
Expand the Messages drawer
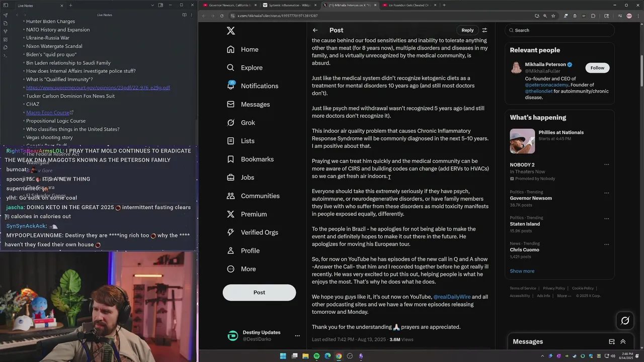coord(623,342)
